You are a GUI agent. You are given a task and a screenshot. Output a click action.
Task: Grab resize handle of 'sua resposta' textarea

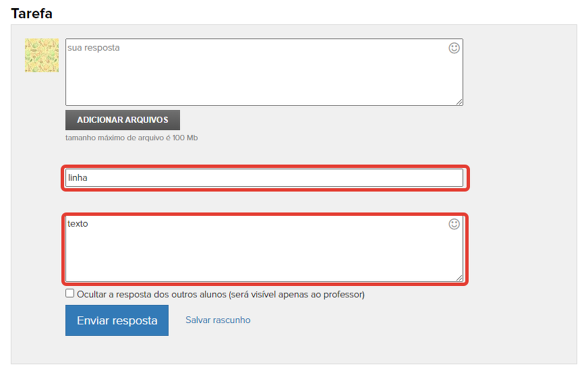click(459, 101)
